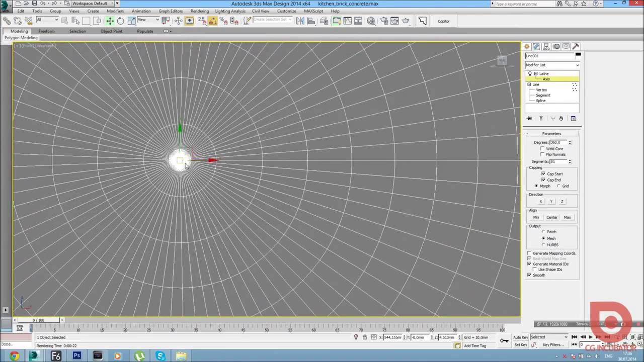This screenshot has height=362, width=644.
Task: Switch to the Object Paint ribbon tab
Action: [111, 31]
